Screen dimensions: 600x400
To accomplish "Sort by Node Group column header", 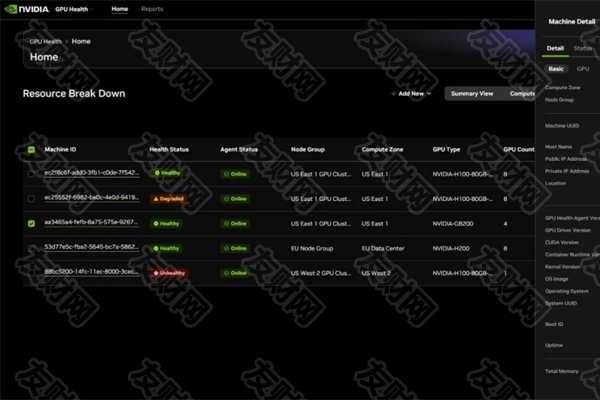I will [x=308, y=149].
